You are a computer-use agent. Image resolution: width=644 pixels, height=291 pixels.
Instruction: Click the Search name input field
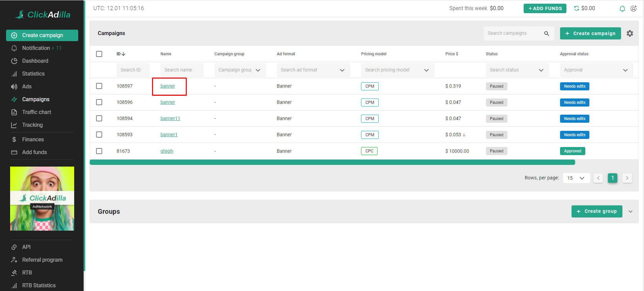[182, 70]
